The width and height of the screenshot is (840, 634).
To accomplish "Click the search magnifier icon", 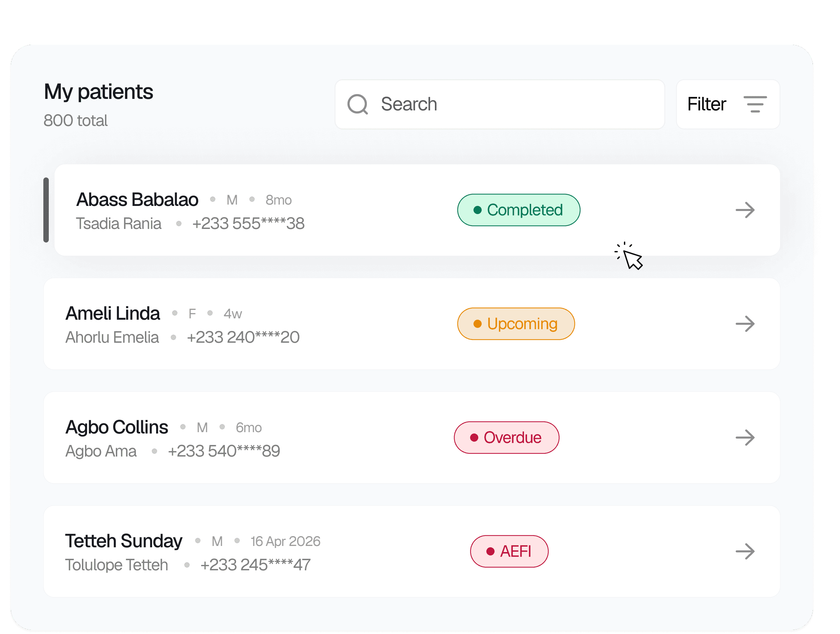I will (x=357, y=104).
